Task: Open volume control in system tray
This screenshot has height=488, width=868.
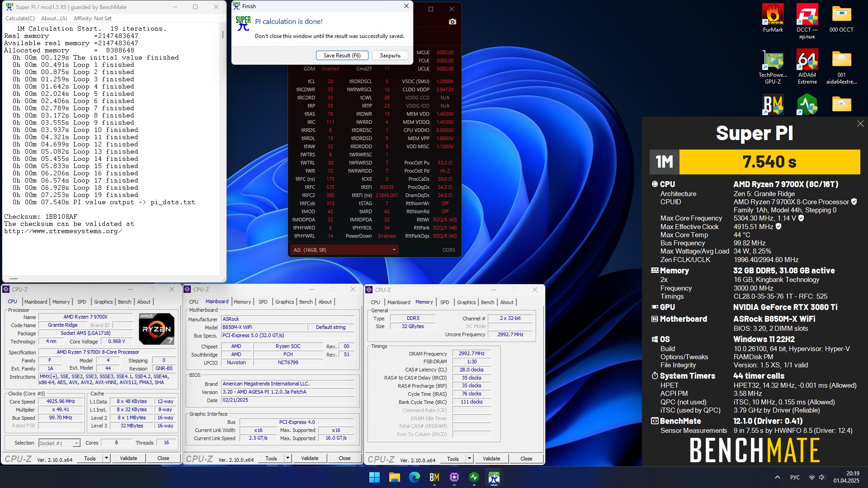Action: 822,477
